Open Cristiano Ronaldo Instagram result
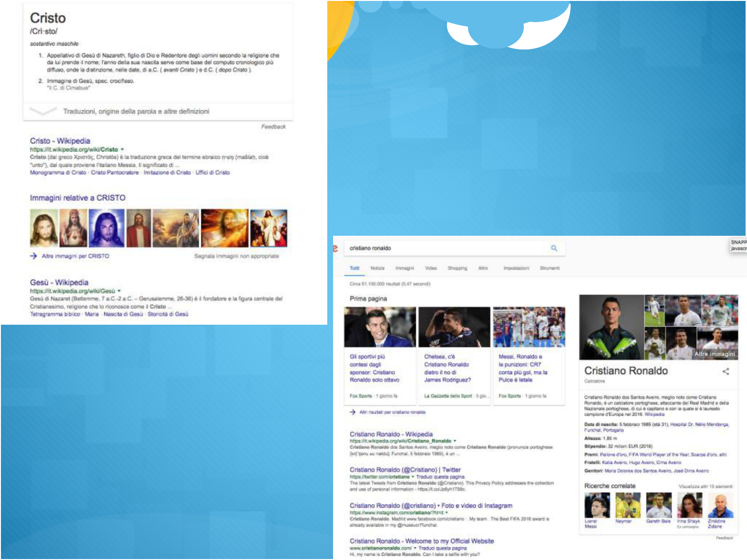The image size is (747, 560). pos(431,505)
